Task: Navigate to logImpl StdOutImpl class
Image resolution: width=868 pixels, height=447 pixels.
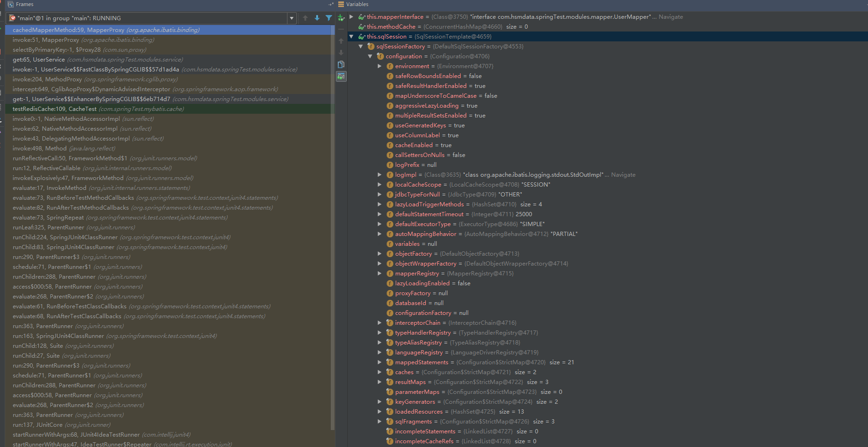Action: 623,175
